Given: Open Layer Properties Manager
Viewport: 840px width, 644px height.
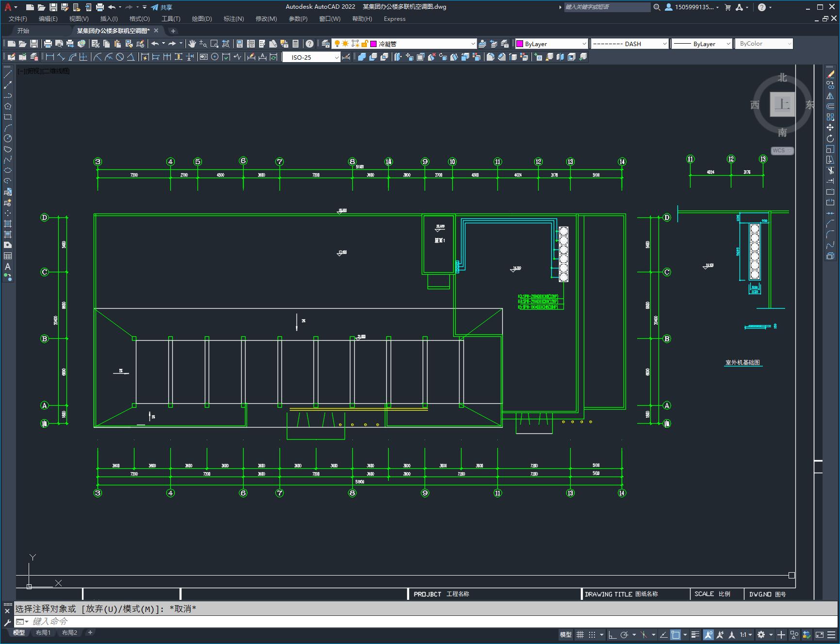Looking at the screenshot, I should 326,44.
